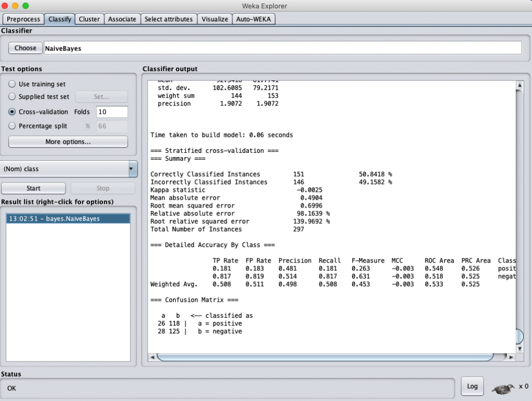Click the F-Measure column header
Image resolution: width=532 pixels, height=401 pixels.
pos(368,261)
